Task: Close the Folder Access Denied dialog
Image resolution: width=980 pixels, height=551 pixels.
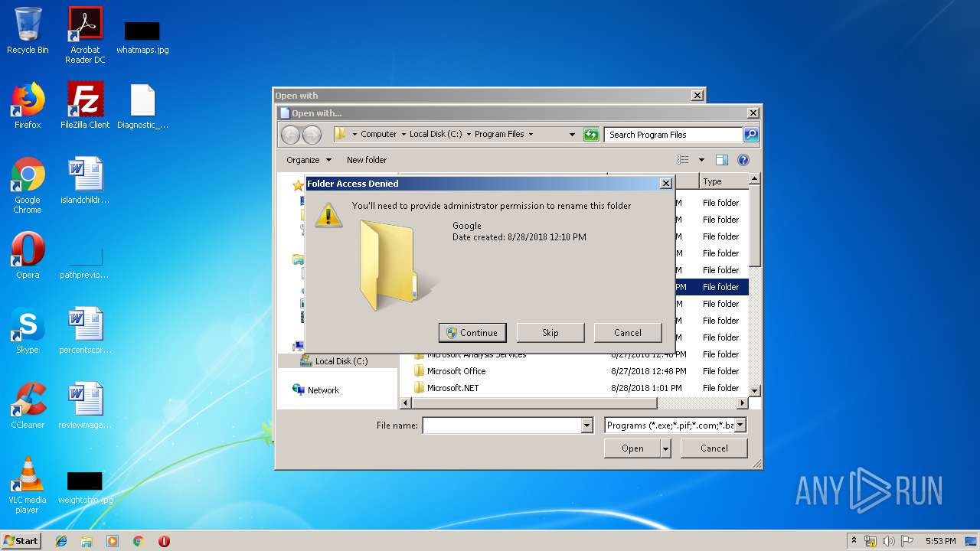Action: pyautogui.click(x=666, y=184)
